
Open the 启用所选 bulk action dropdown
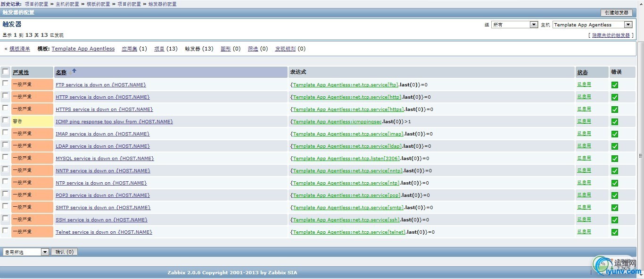pyautogui.click(x=26, y=252)
